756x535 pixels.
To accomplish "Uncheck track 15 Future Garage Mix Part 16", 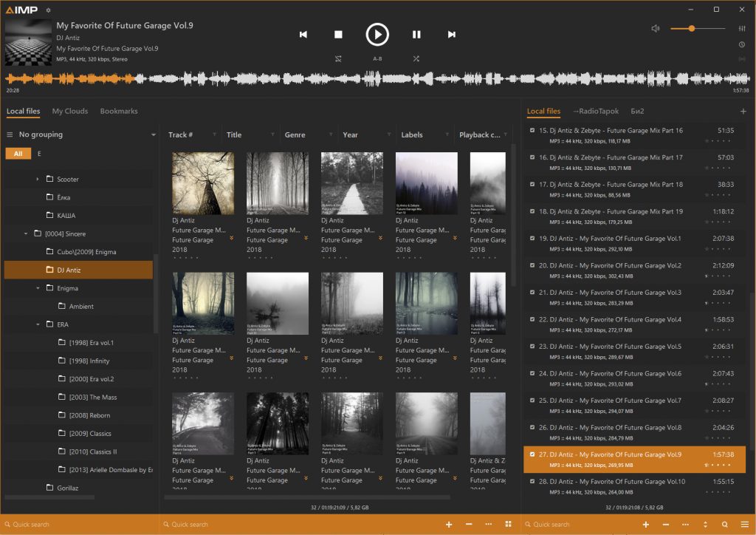I will (x=532, y=130).
